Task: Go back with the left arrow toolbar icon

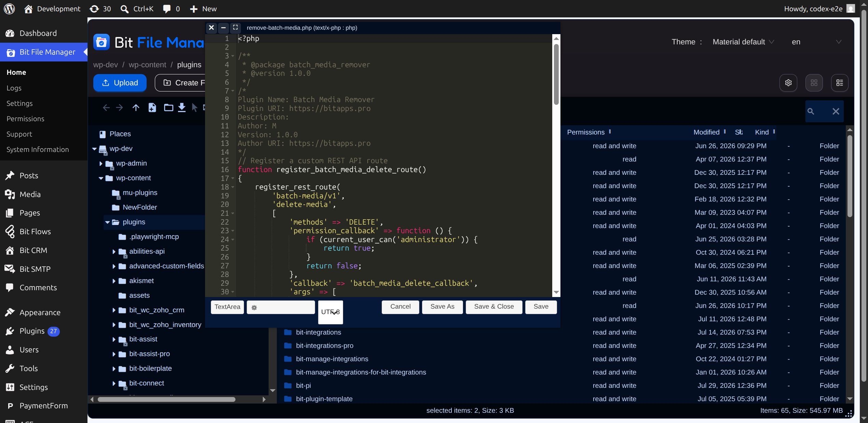Action: point(106,108)
